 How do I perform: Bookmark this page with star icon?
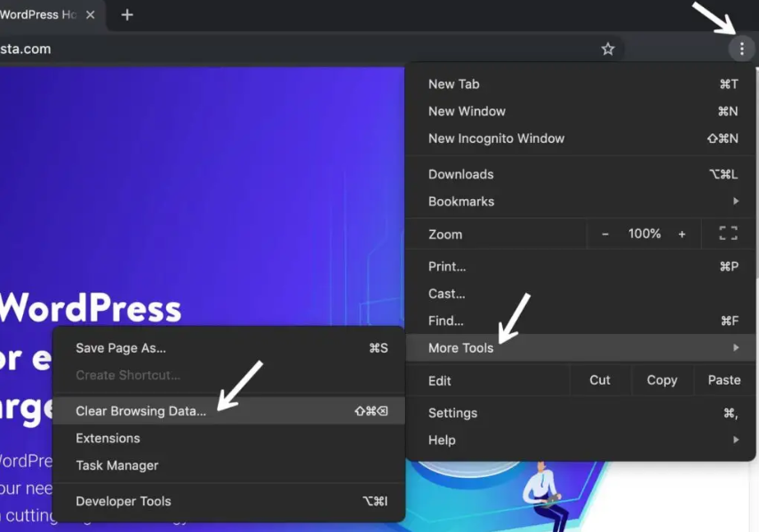[608, 49]
